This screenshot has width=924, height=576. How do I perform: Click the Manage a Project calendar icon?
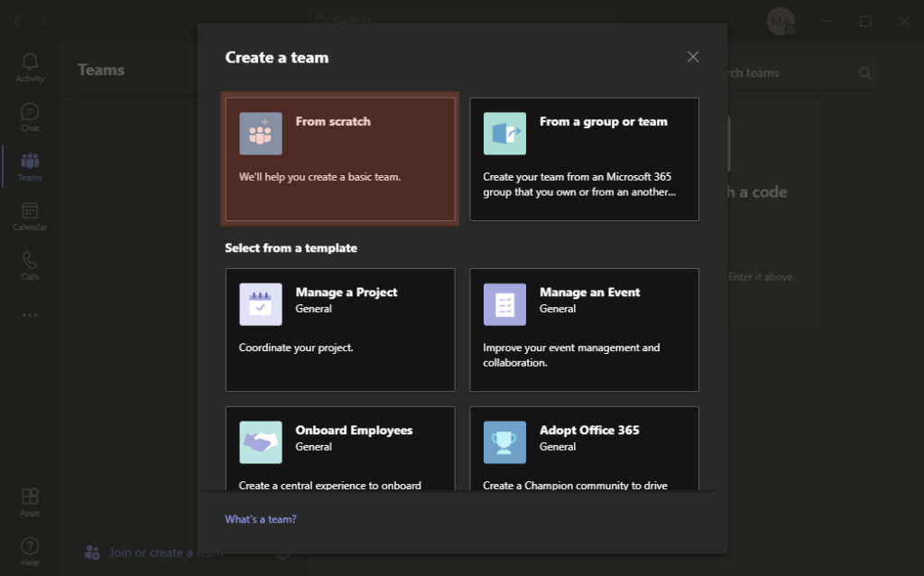pos(261,304)
